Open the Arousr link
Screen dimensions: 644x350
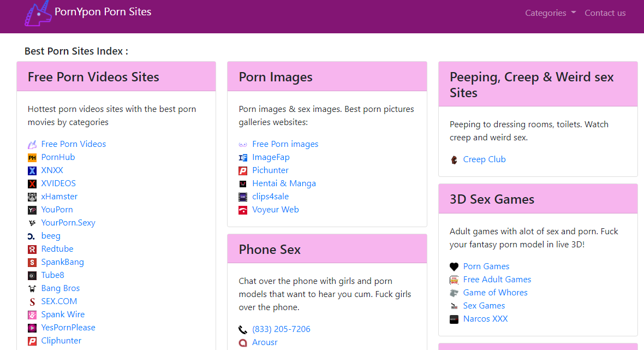pyautogui.click(x=265, y=342)
